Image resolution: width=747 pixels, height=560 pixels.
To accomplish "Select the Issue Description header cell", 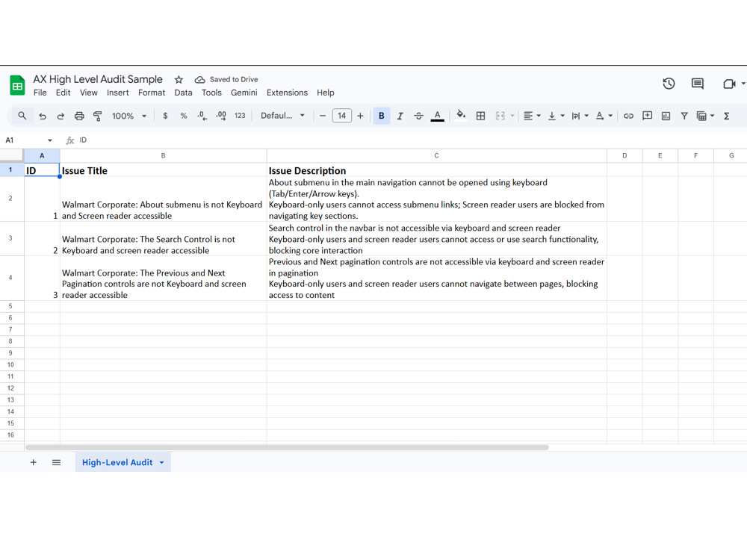I will click(436, 170).
